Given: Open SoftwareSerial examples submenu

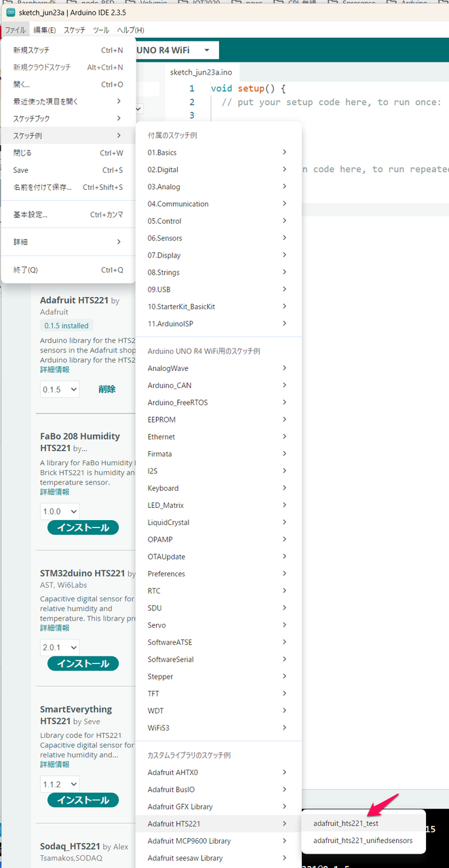Looking at the screenshot, I should tap(218, 659).
